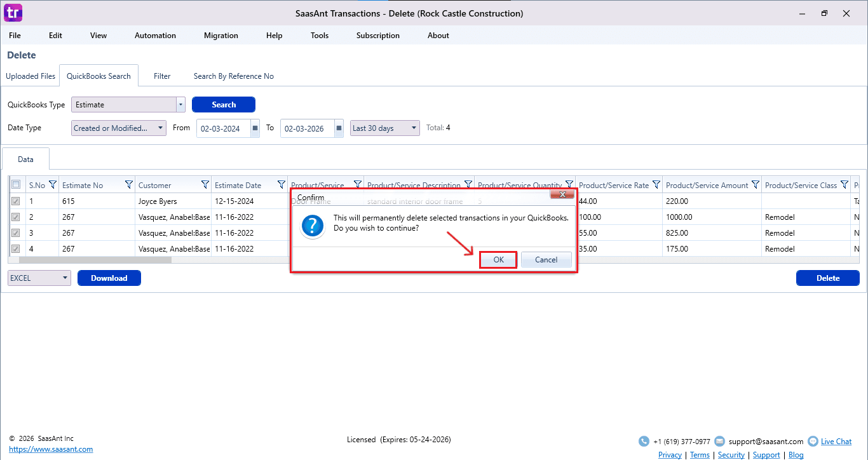868x460 pixels.
Task: Click the filter icon on S.No column
Action: tap(53, 185)
